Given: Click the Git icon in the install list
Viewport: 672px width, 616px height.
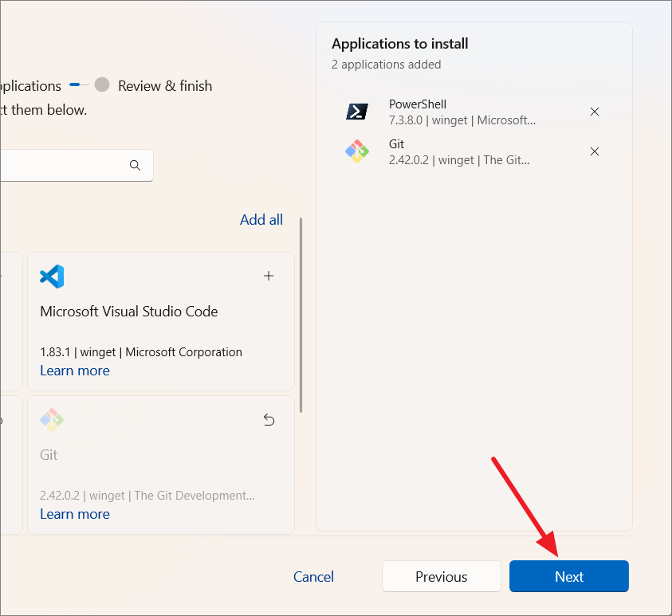Looking at the screenshot, I should (x=357, y=151).
